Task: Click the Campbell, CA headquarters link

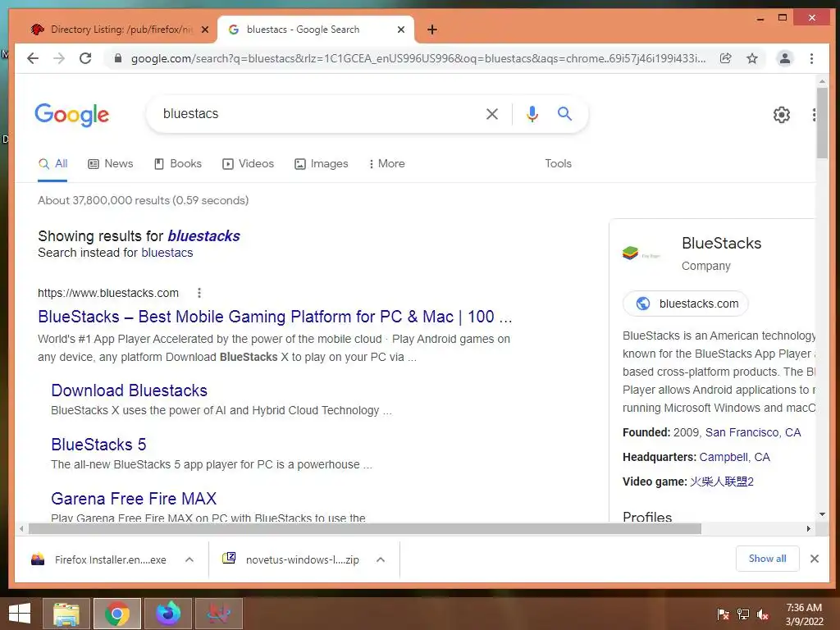Action: 734,458
